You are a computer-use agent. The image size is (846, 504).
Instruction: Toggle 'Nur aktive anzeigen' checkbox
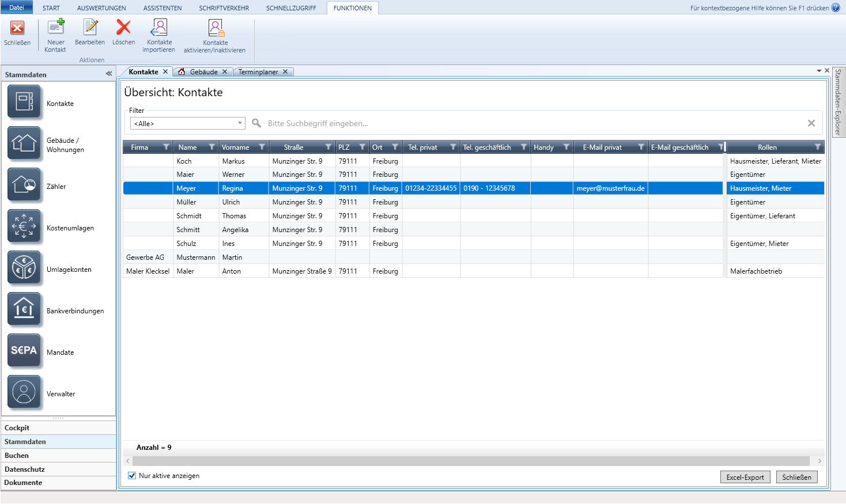(x=132, y=476)
